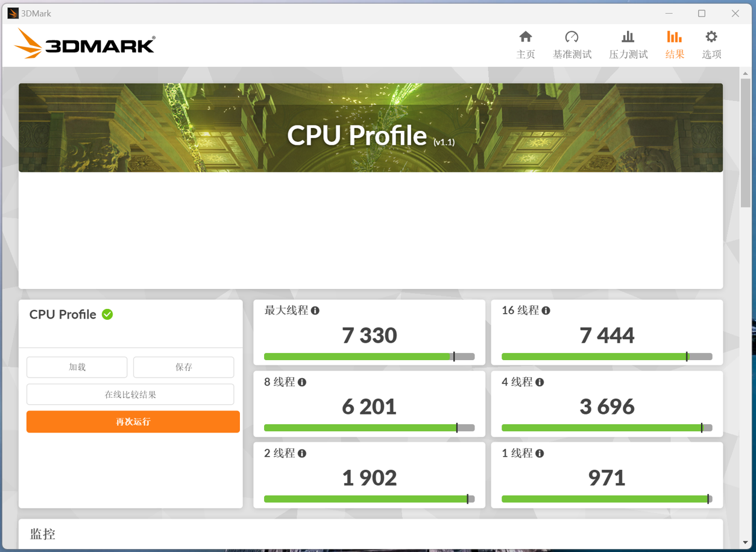Screen dimensions: 756x552
Task: Click the 8 线程 score progress bar
Action: pos(369,428)
